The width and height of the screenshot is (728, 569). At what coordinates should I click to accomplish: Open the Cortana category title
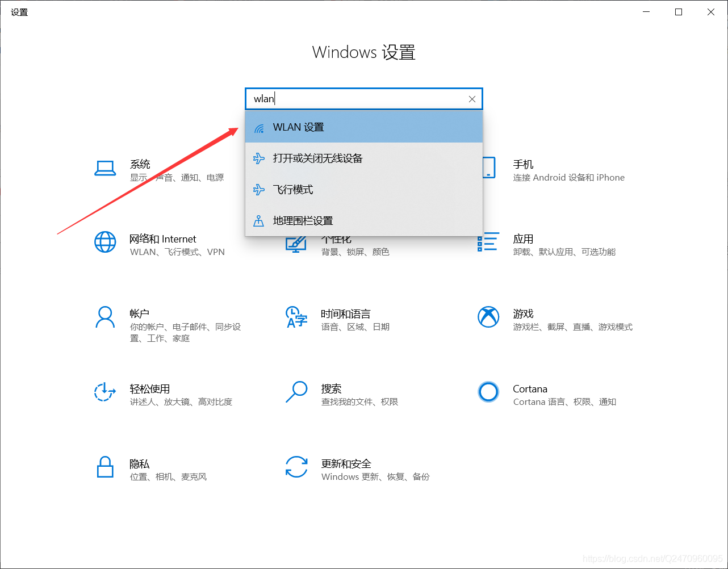tap(530, 389)
